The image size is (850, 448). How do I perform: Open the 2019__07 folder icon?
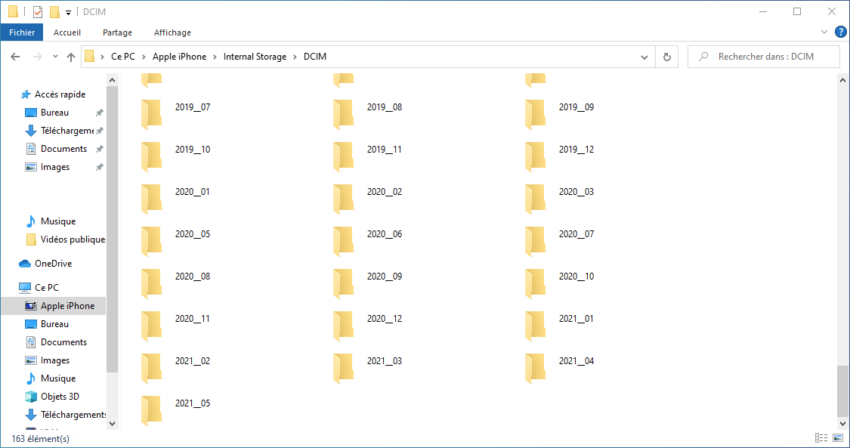coord(151,114)
